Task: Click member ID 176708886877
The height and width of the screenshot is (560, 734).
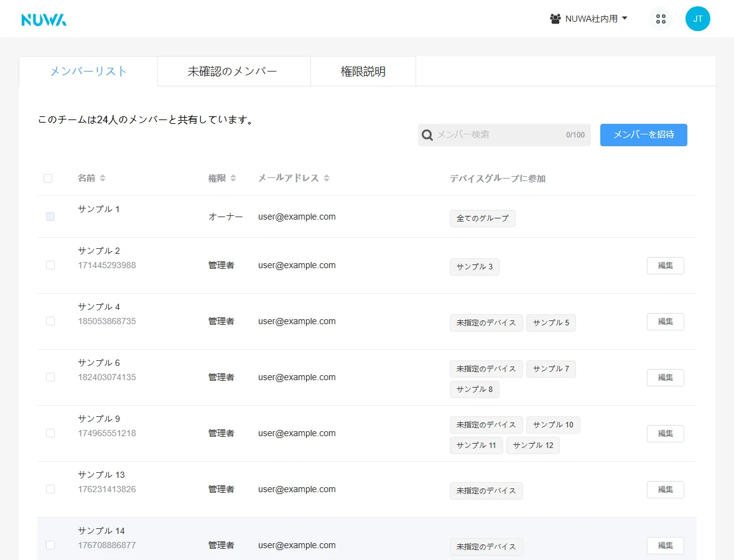Action: (107, 545)
